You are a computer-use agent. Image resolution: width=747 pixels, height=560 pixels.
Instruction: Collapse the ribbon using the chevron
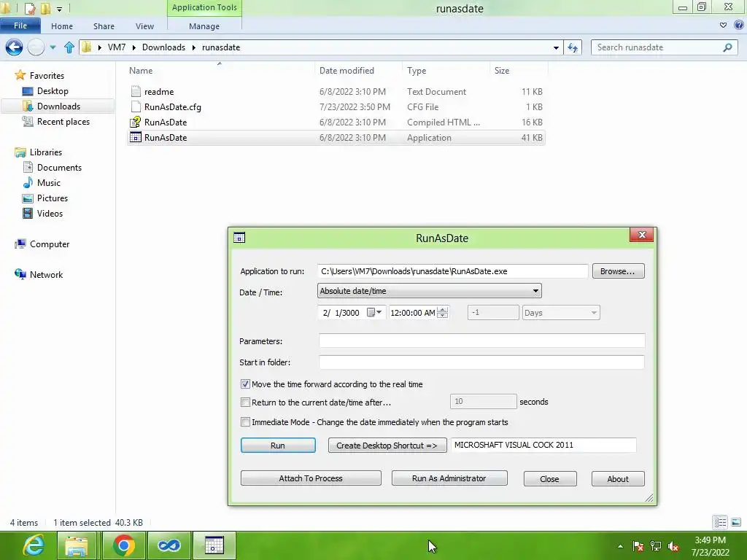point(723,26)
